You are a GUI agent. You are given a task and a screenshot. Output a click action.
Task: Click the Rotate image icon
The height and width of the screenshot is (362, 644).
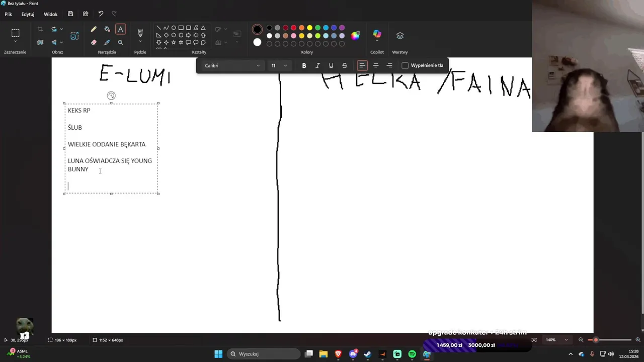(54, 29)
